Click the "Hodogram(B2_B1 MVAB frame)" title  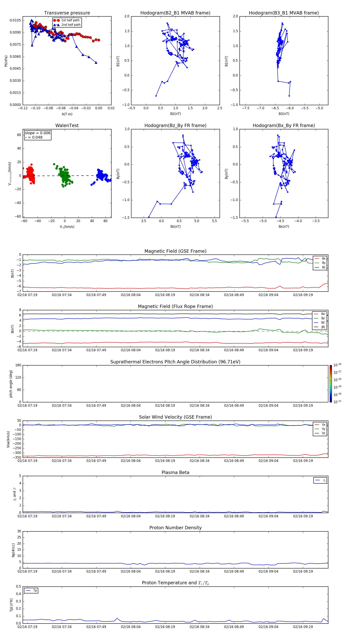point(175,13)
